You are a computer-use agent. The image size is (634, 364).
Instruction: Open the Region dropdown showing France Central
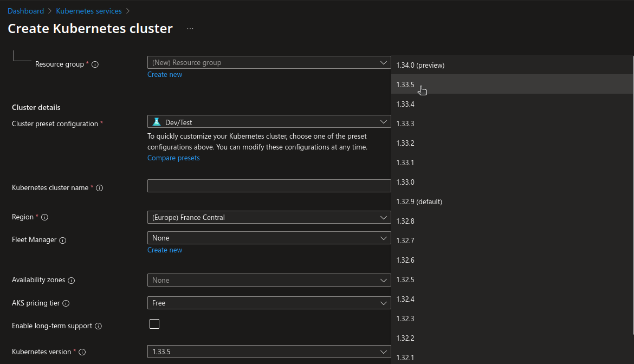point(269,217)
